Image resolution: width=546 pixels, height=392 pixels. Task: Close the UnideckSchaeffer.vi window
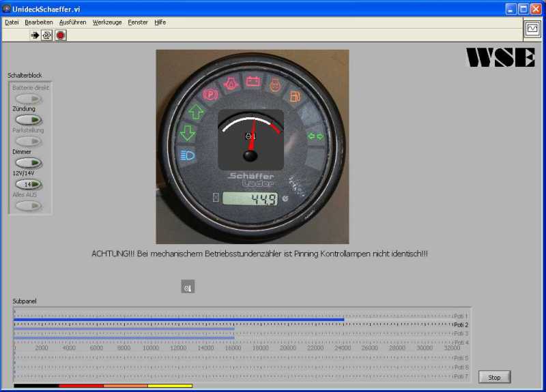point(536,9)
